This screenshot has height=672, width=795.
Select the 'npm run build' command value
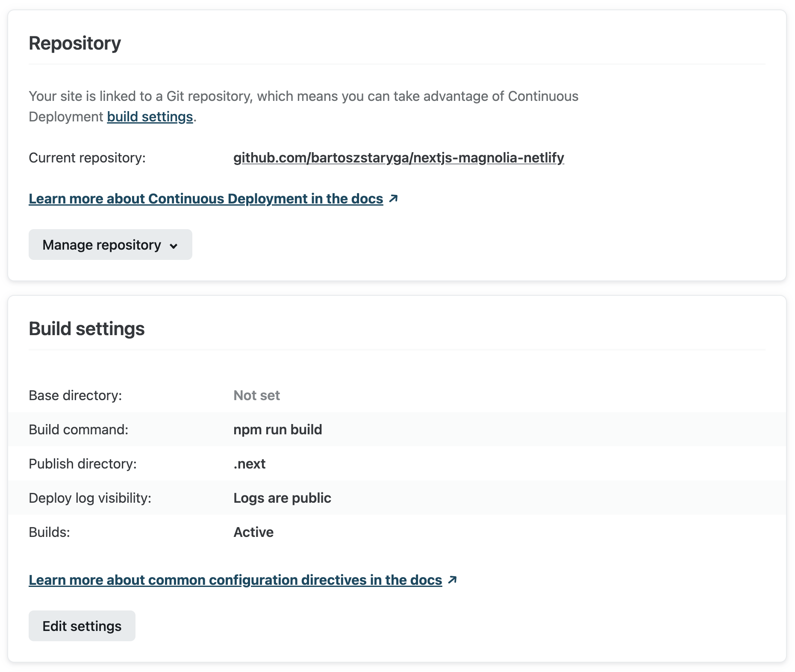(x=277, y=430)
